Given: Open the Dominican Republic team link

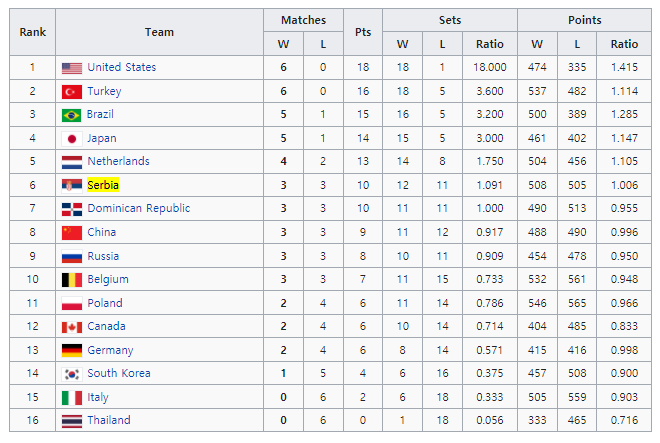Looking at the screenshot, I should [x=138, y=208].
